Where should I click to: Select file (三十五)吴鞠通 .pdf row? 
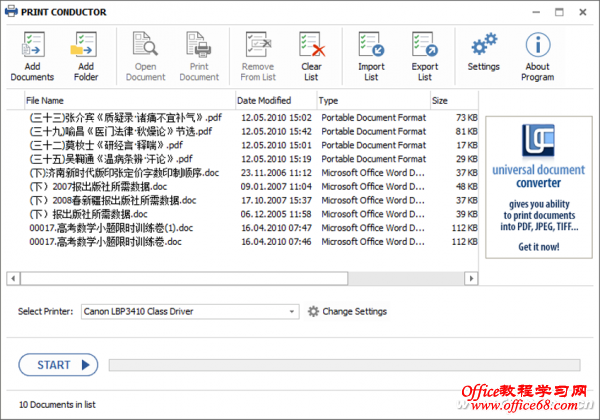click(x=242, y=159)
